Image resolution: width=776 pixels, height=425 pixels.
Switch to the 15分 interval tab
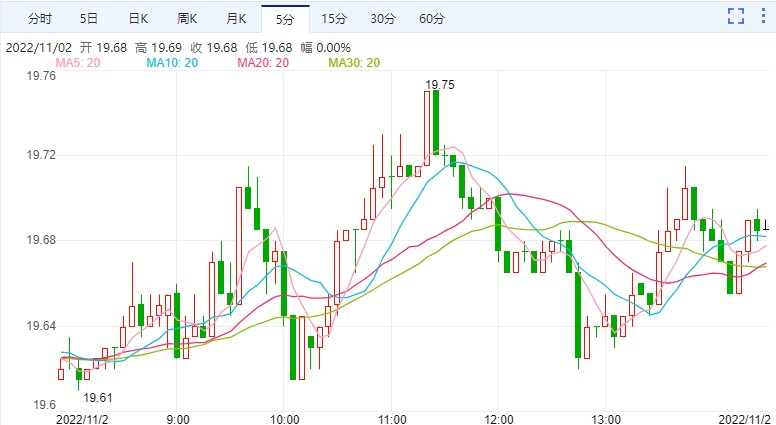(x=334, y=19)
